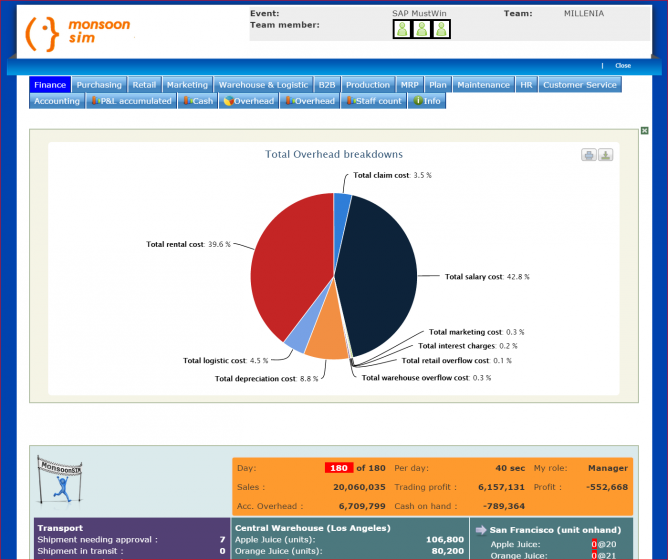Image resolution: width=668 pixels, height=560 pixels.
Task: Click the Total retail overflow cost label
Action: click(457, 361)
